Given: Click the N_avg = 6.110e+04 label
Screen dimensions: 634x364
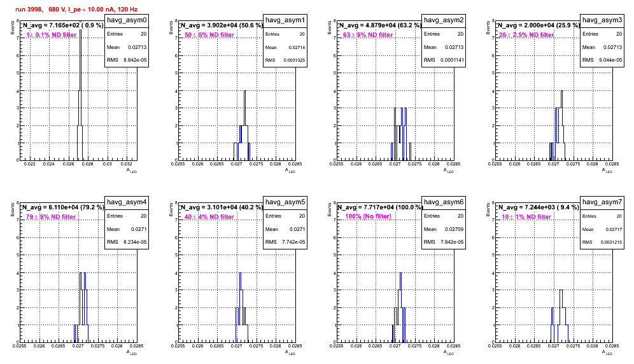Looking at the screenshot, I should coord(63,207).
